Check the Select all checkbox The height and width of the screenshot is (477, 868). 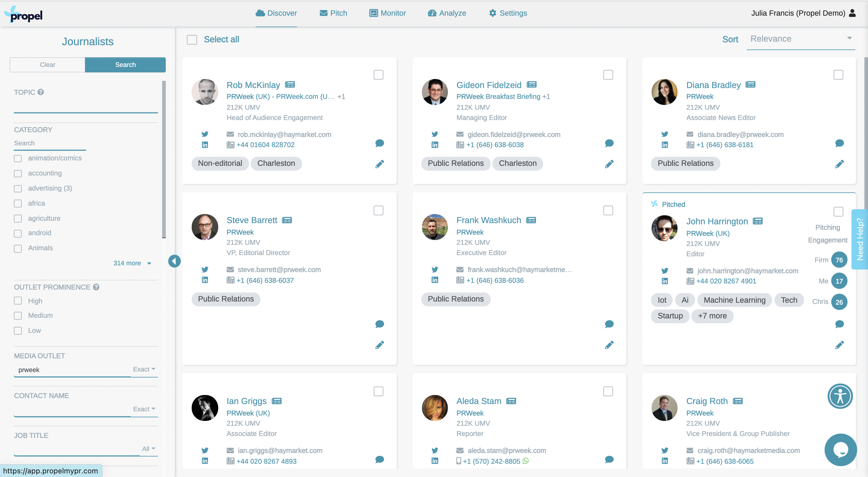pyautogui.click(x=192, y=40)
